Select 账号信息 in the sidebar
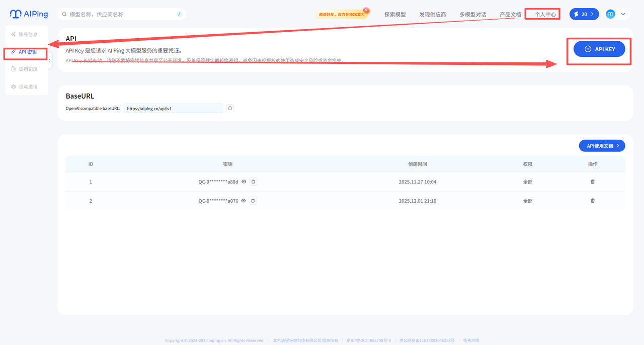Viewport: 644px width, 345px height. (x=25, y=34)
